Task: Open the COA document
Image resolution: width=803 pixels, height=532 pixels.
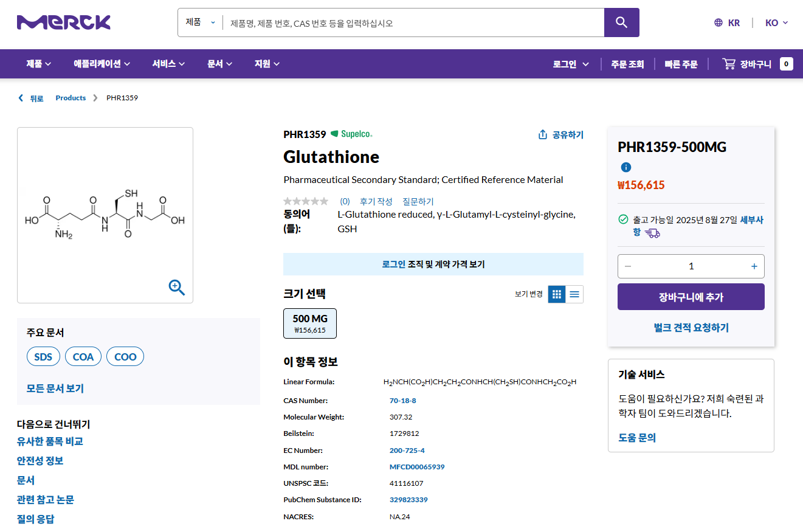Action: [x=83, y=357]
